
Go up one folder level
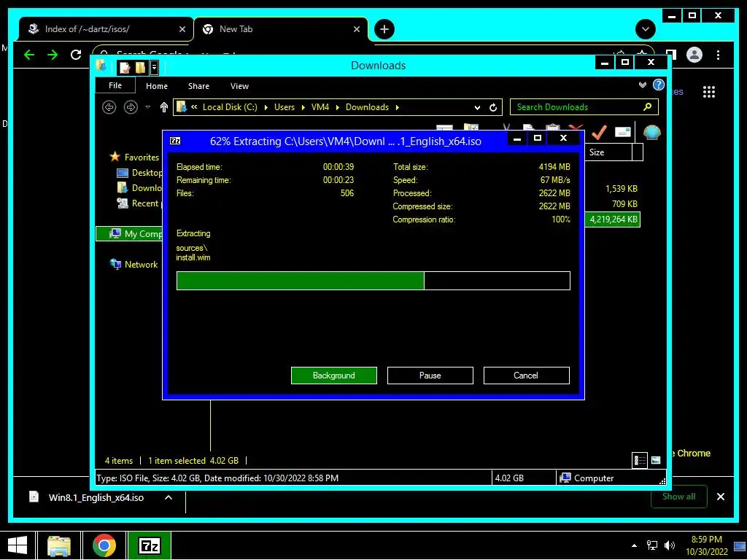tap(164, 107)
